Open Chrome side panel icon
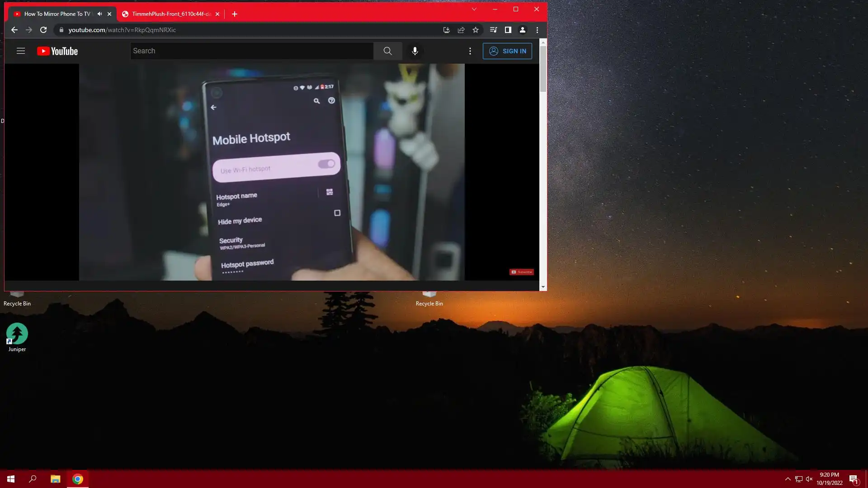This screenshot has width=868, height=488. pos(508,30)
